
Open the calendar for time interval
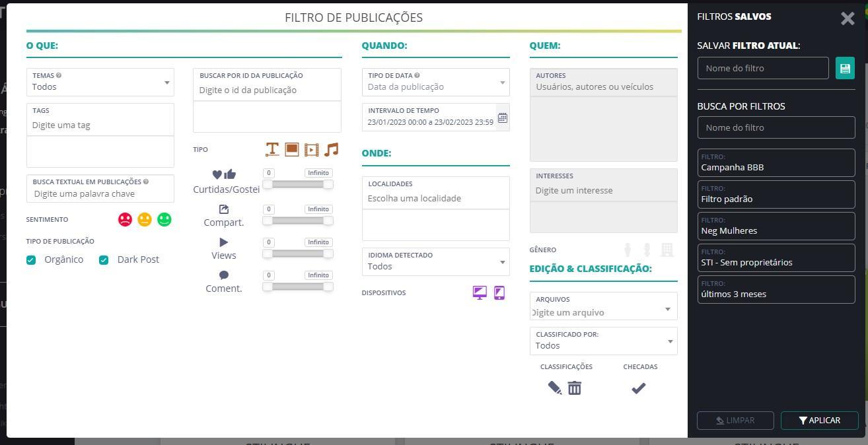[503, 118]
